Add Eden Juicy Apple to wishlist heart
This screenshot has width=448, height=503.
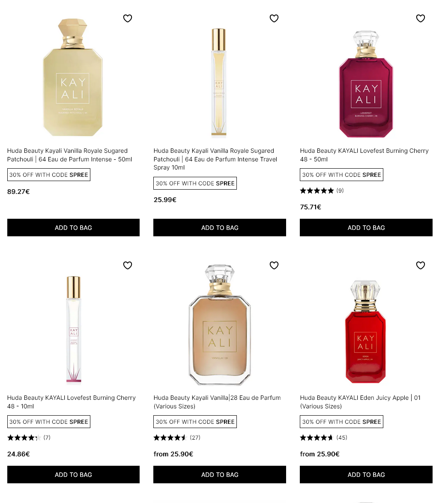421,265
